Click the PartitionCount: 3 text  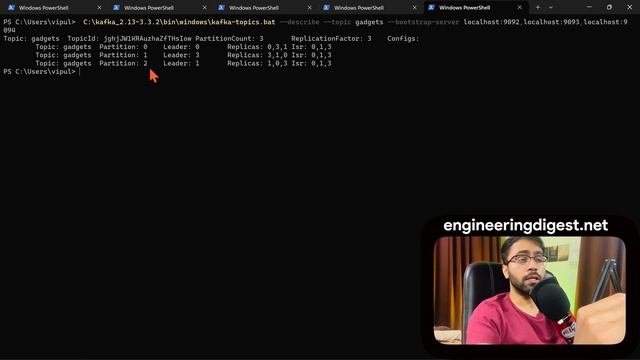(x=229, y=39)
